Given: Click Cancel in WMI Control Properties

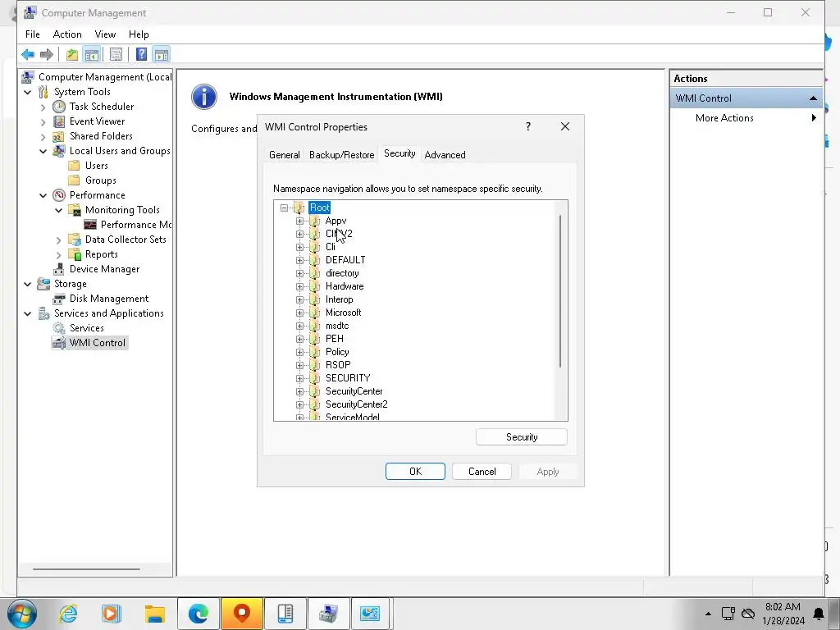Looking at the screenshot, I should click(482, 472).
